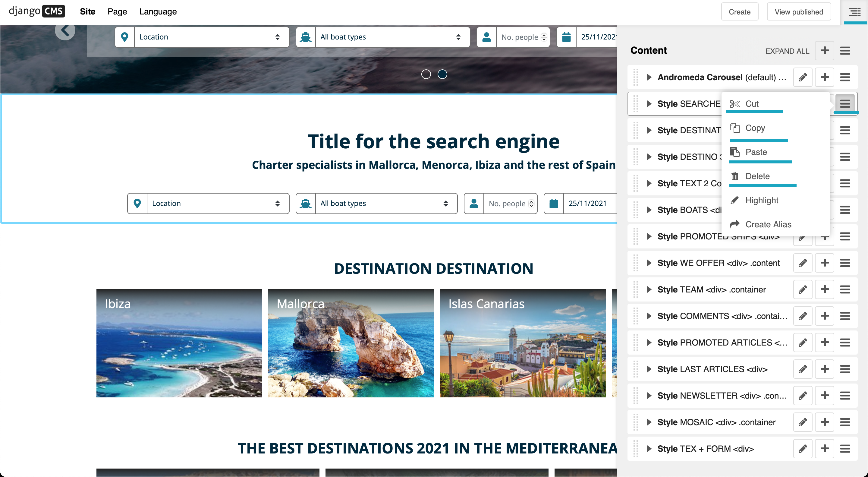This screenshot has width=868, height=477.
Task: Expand the Style DESTINAT tree item
Action: click(x=649, y=130)
